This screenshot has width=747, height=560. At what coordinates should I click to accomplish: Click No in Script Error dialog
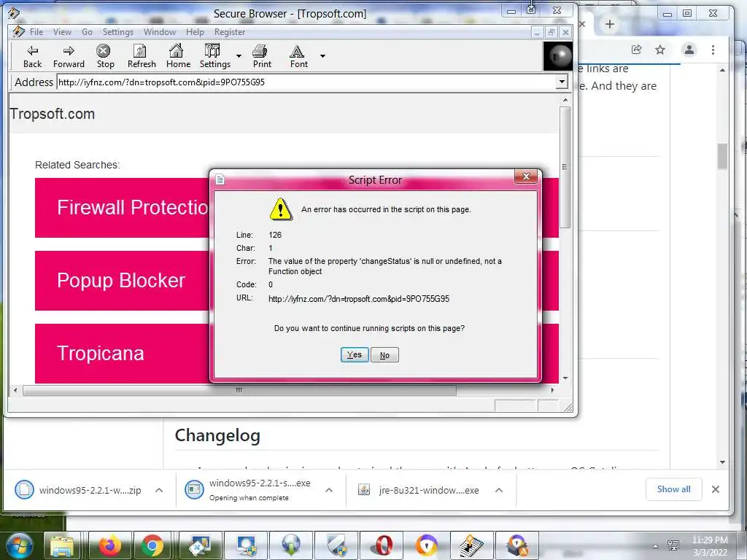tap(384, 355)
